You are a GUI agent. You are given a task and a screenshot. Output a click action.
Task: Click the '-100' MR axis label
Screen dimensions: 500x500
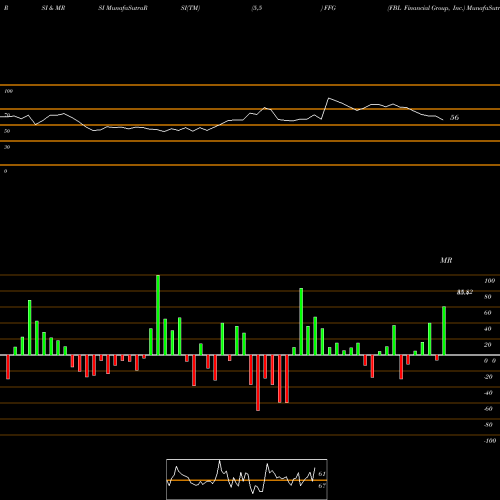click(489, 441)
